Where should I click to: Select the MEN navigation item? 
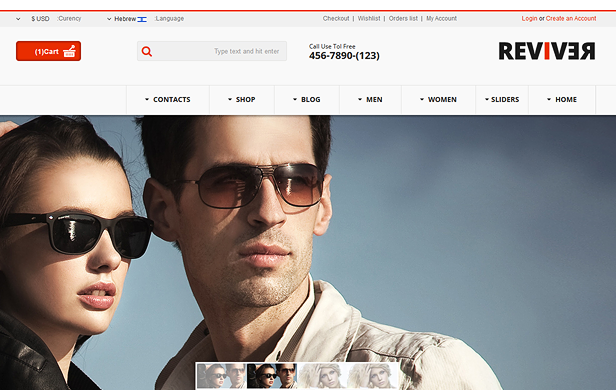coord(370,100)
